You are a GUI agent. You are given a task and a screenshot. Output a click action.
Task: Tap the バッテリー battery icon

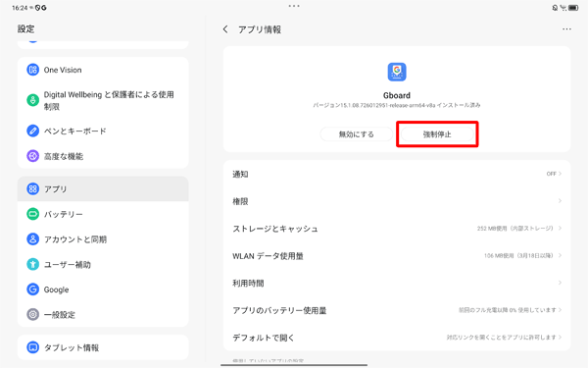point(32,214)
